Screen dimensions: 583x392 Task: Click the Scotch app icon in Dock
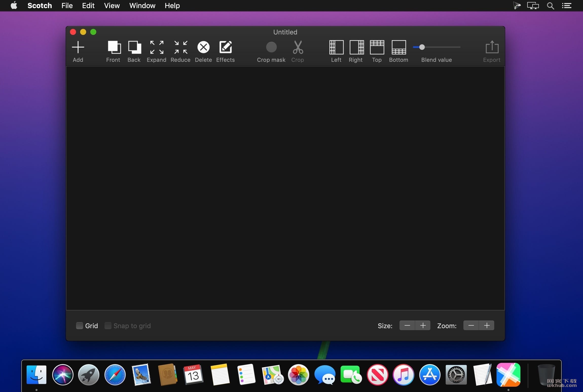[508, 375]
